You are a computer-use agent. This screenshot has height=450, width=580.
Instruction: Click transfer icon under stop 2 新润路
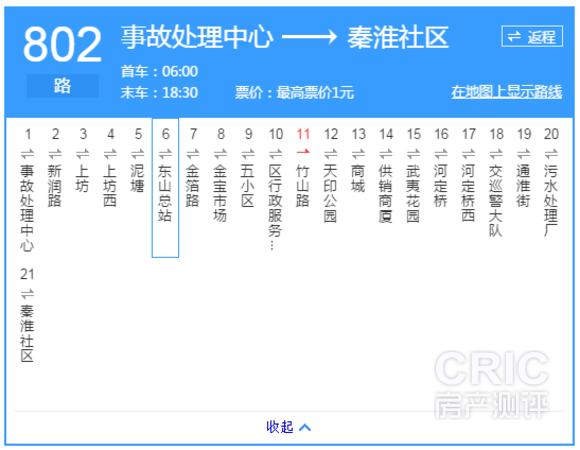coord(55,153)
